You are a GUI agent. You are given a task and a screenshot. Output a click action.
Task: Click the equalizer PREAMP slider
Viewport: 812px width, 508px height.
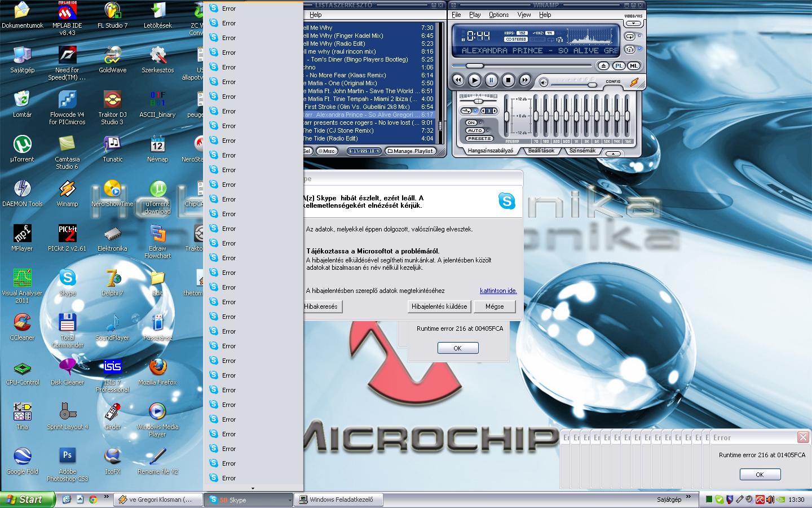(x=507, y=115)
